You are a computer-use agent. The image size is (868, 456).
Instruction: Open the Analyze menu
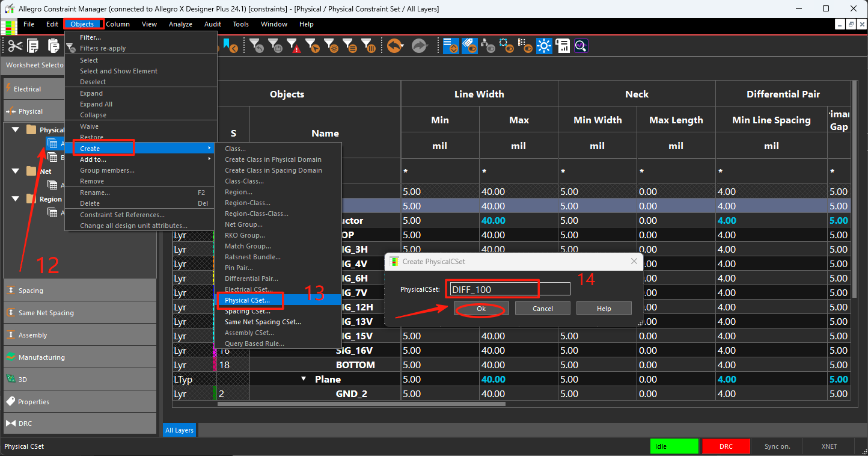click(180, 24)
